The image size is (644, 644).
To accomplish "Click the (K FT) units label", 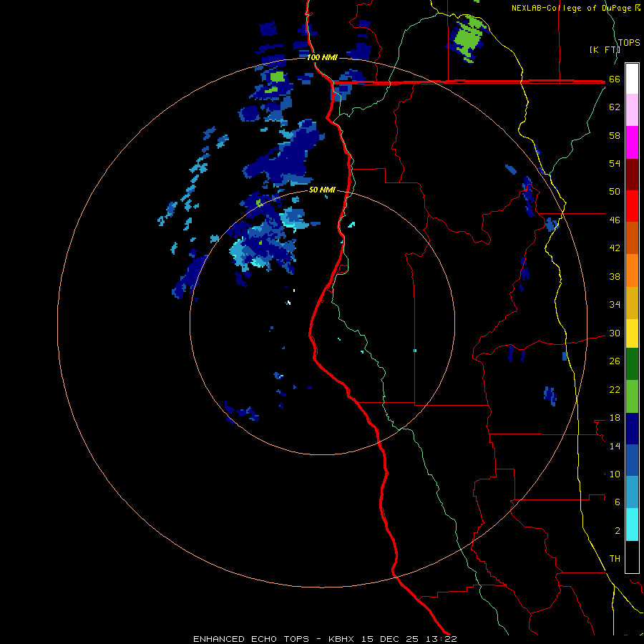I will pyautogui.click(x=604, y=49).
